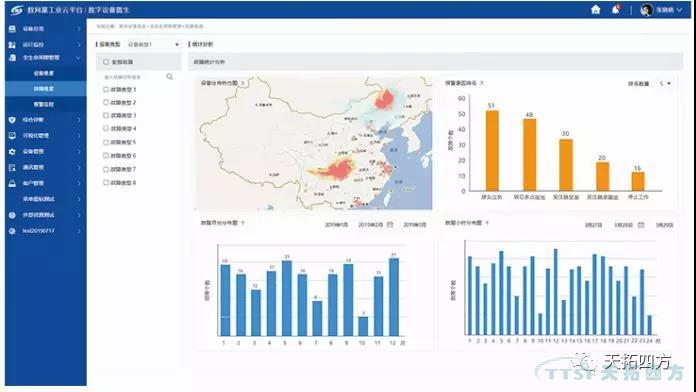Screen dimensions: 696x392
Task: Click monitor icon in left sidebar
Action: 12,136
